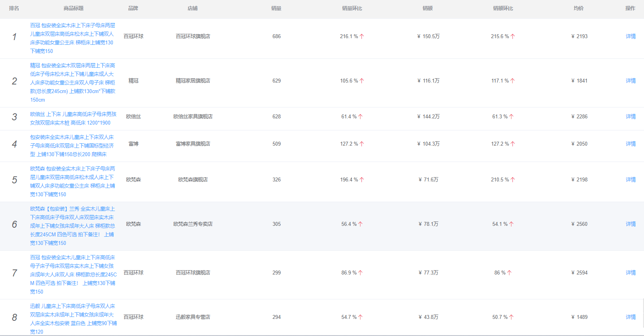Select store name 迅毅家具专营店

point(193,317)
